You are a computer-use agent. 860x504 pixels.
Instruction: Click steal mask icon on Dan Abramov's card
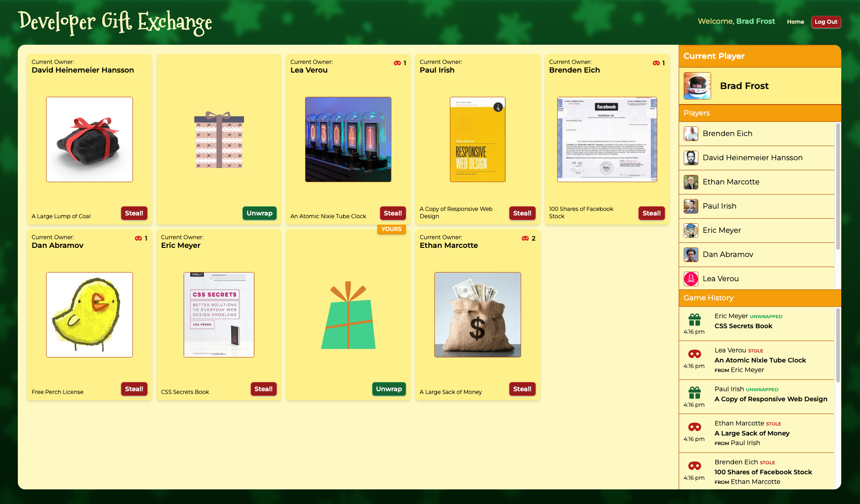[x=138, y=239]
